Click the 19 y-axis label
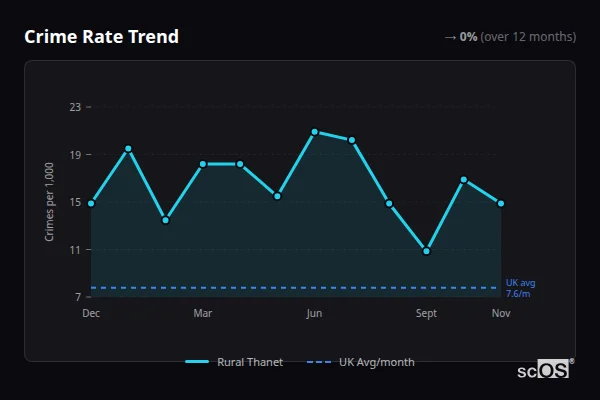 point(75,155)
